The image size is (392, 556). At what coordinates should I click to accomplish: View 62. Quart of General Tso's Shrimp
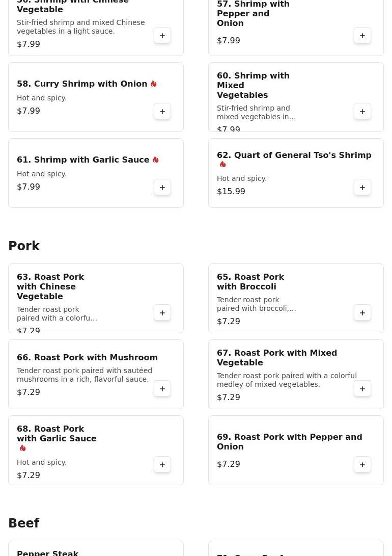pos(294,155)
